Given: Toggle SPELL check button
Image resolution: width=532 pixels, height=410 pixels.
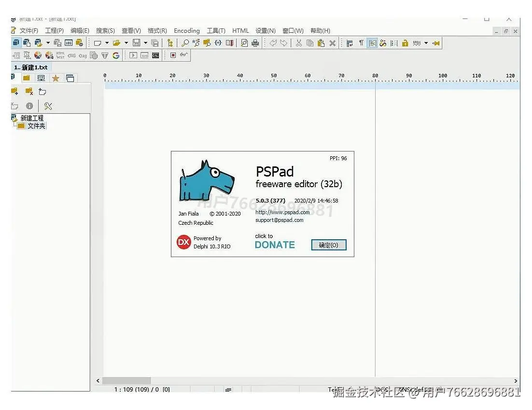Looking at the screenshot, I should 417,43.
